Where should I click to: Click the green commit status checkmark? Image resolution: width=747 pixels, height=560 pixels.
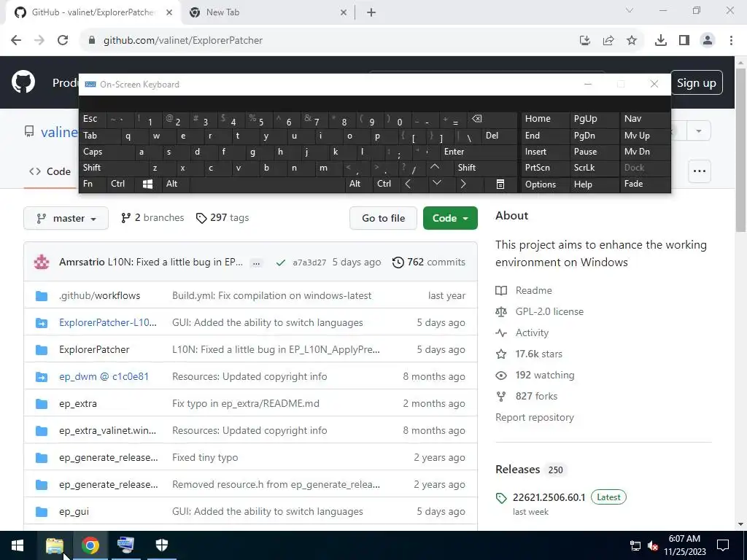[x=281, y=262]
